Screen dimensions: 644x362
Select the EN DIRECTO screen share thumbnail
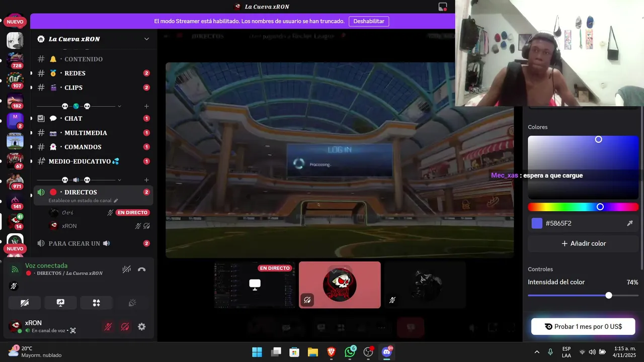(255, 285)
